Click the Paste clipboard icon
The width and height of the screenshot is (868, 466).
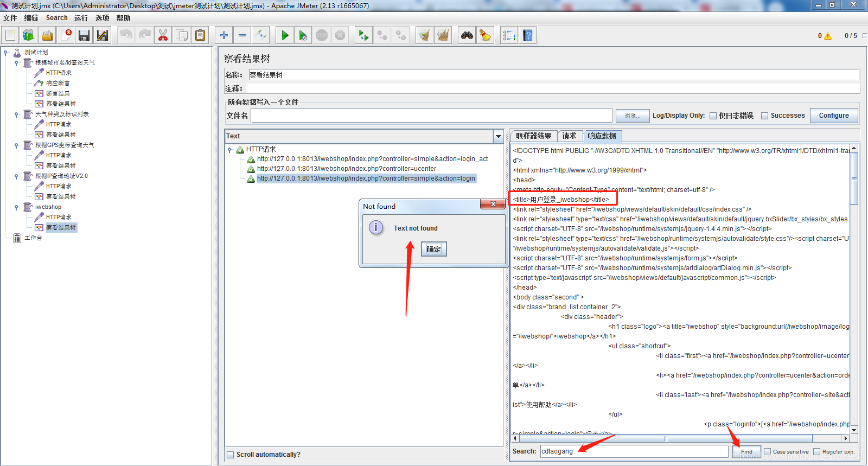pos(200,36)
